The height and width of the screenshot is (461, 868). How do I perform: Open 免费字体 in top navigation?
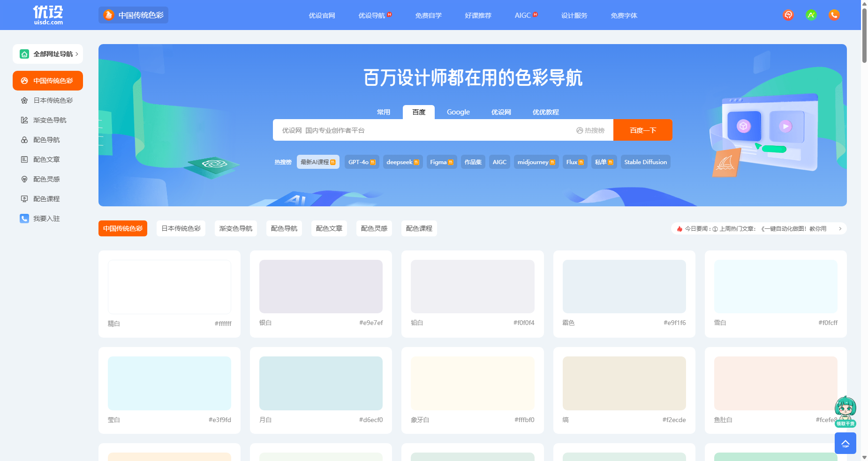[624, 15]
